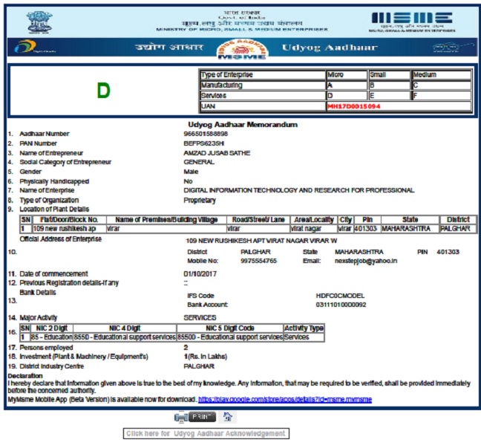Select the Aadhaar number value 966501588898
The image size is (481, 448).
point(206,134)
